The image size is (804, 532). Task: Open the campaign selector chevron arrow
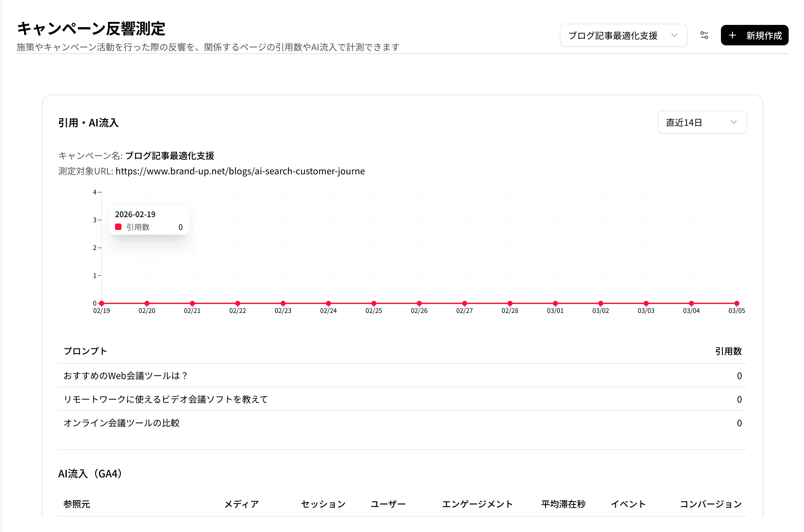click(675, 35)
